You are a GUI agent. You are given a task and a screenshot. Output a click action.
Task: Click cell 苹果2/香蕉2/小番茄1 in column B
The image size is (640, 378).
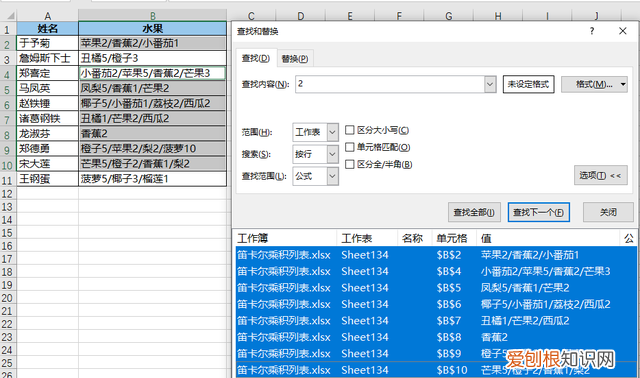(x=153, y=43)
